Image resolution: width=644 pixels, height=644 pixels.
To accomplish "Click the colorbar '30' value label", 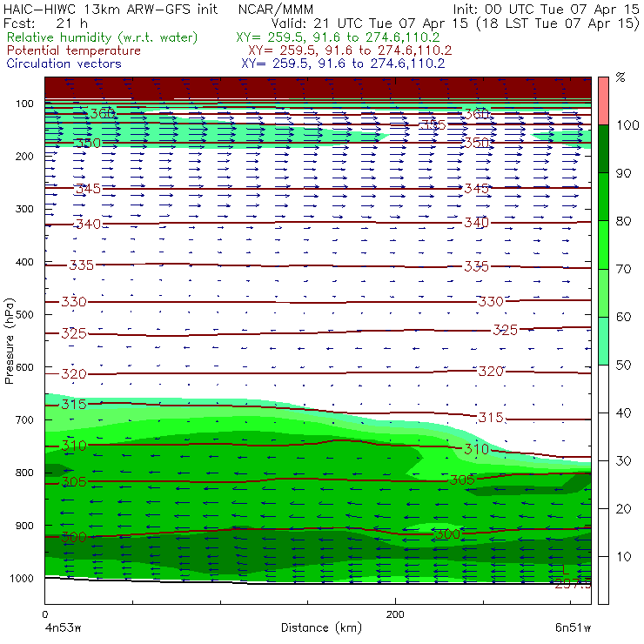I will pos(623,461).
